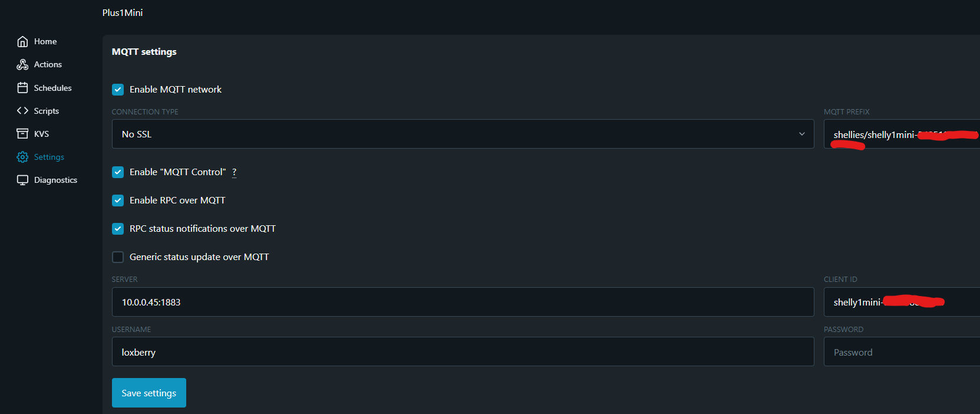This screenshot has width=980, height=414.
Task: Uncheck Enable MQTT network checkbox
Action: click(x=118, y=90)
